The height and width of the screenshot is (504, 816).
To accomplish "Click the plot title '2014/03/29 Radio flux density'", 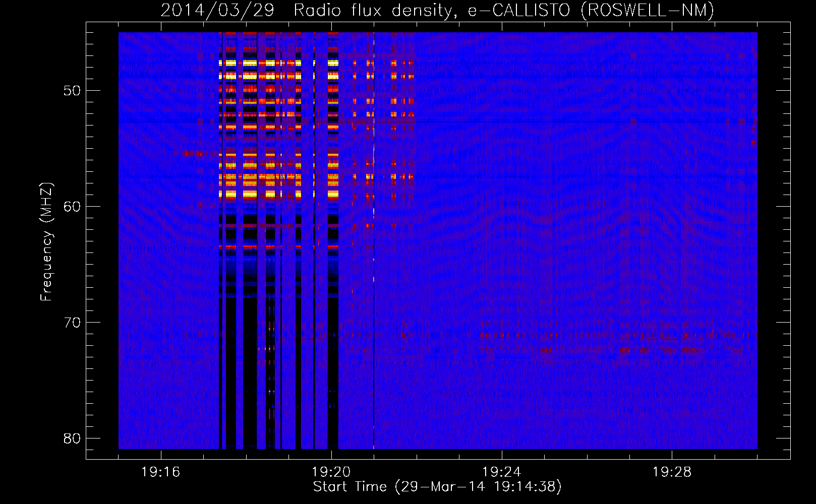I will pyautogui.click(x=437, y=10).
